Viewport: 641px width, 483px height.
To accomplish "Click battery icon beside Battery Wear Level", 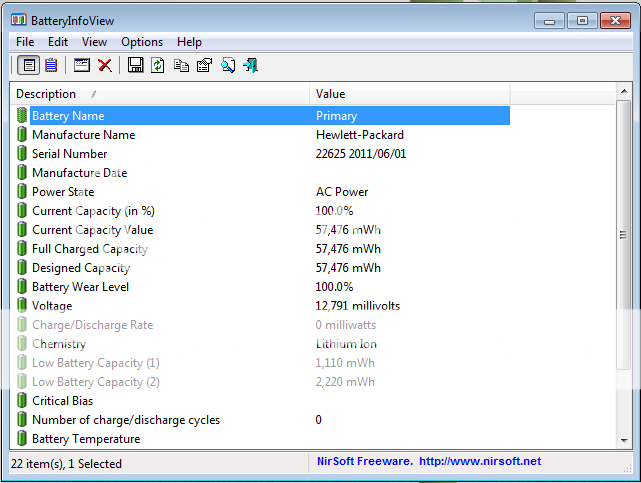I will pos(22,286).
